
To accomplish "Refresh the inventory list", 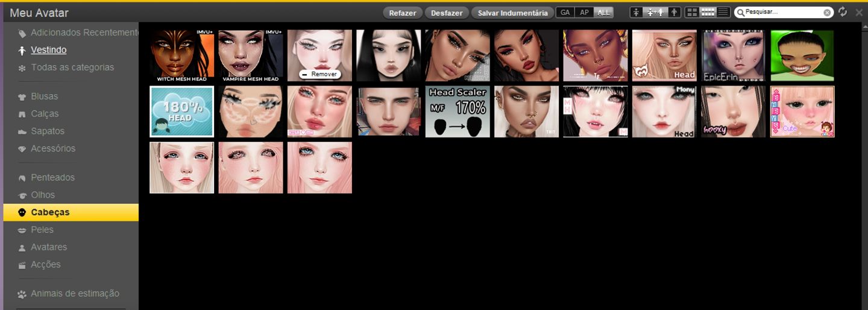I will pos(843,12).
